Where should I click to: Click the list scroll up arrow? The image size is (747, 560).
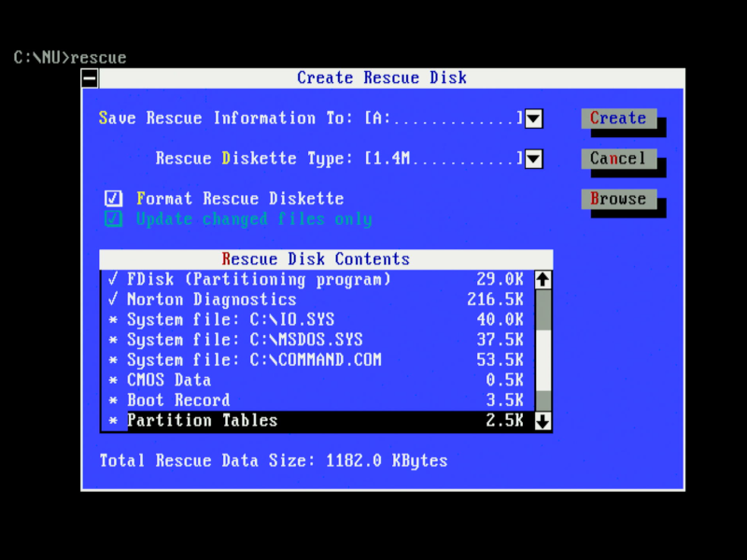543,279
